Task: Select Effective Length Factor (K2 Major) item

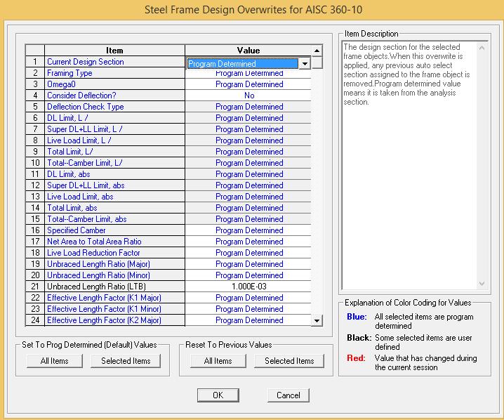Action: 114,320
